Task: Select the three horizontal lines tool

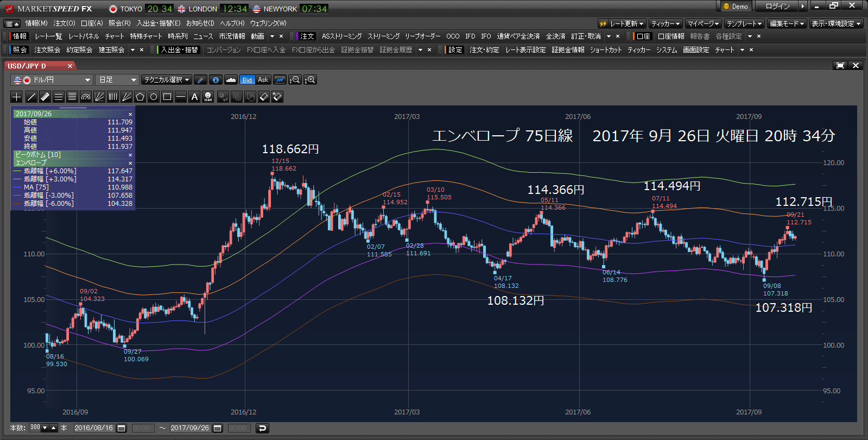Action: click(x=58, y=97)
